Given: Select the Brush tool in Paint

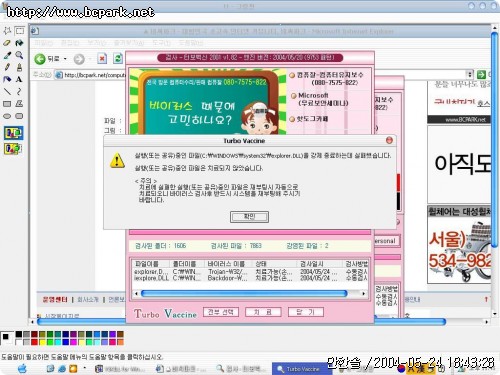Looking at the screenshot, I should click(x=20, y=67).
